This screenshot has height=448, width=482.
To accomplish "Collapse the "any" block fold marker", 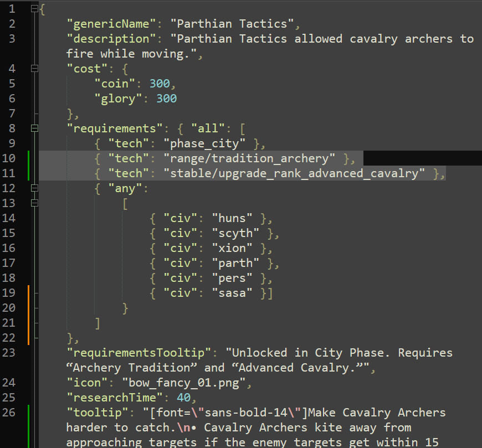I will tap(35, 188).
